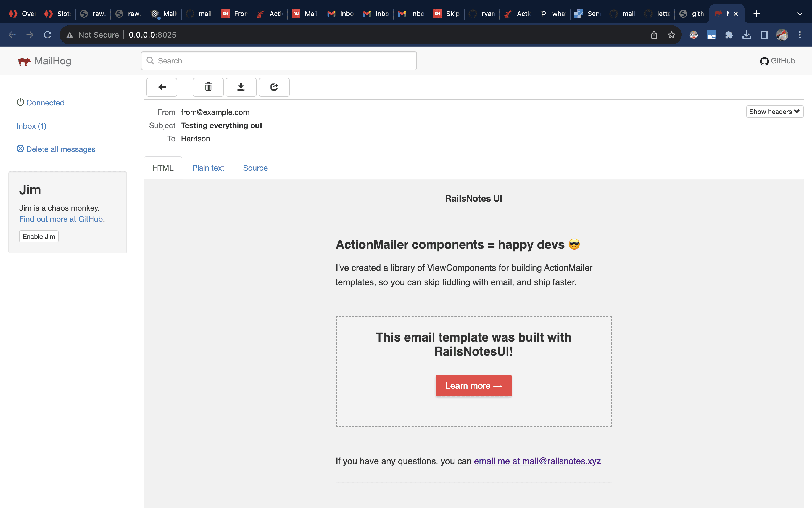Image resolution: width=812 pixels, height=508 pixels.
Task: Click into the Search field
Action: click(279, 61)
